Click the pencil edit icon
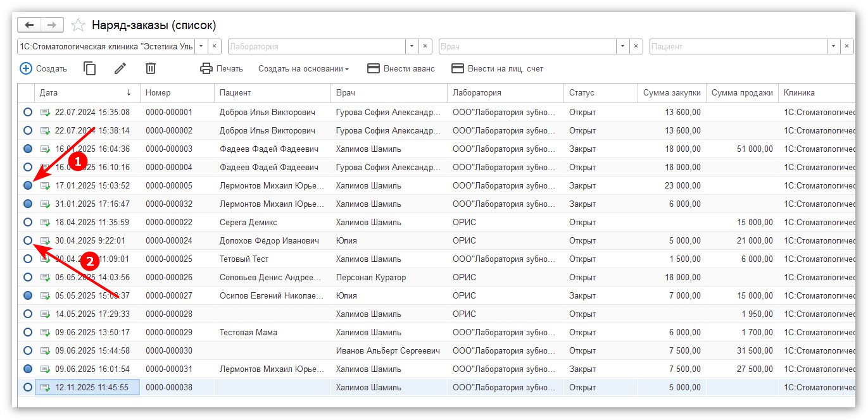Image resolution: width=868 pixels, height=420 pixels. tap(120, 68)
